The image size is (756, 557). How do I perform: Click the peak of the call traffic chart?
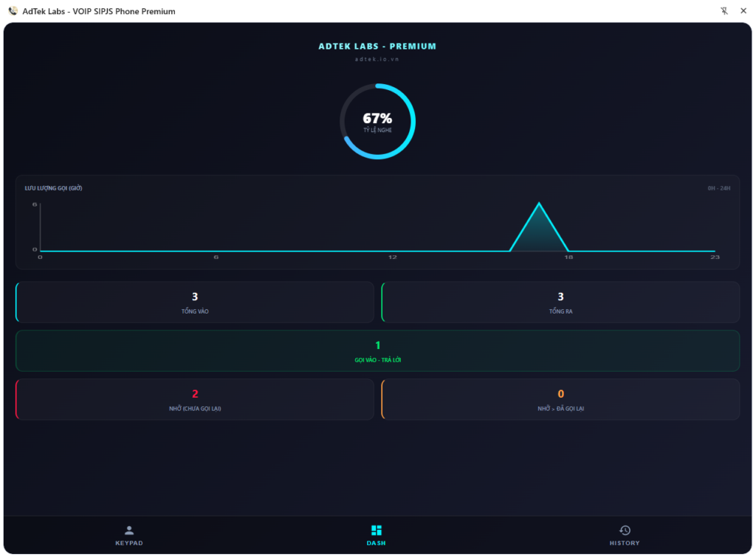[x=539, y=204]
